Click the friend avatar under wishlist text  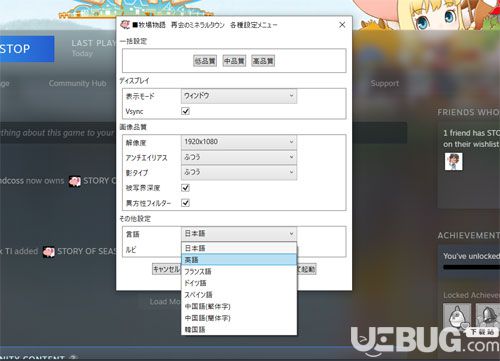(x=454, y=162)
